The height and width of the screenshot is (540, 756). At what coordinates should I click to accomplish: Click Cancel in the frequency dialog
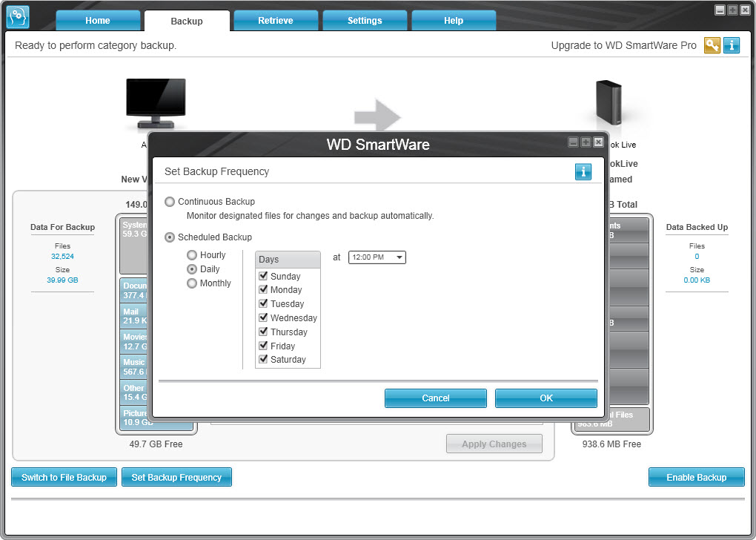[436, 398]
